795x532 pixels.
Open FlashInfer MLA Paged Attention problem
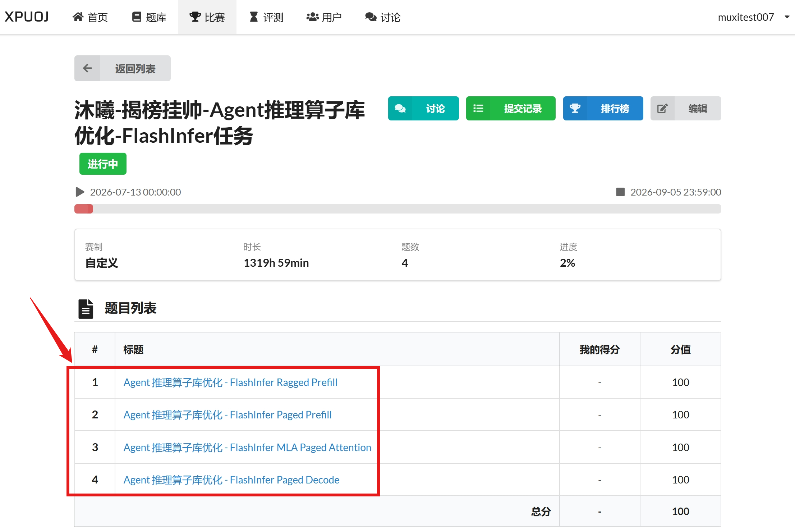click(247, 447)
